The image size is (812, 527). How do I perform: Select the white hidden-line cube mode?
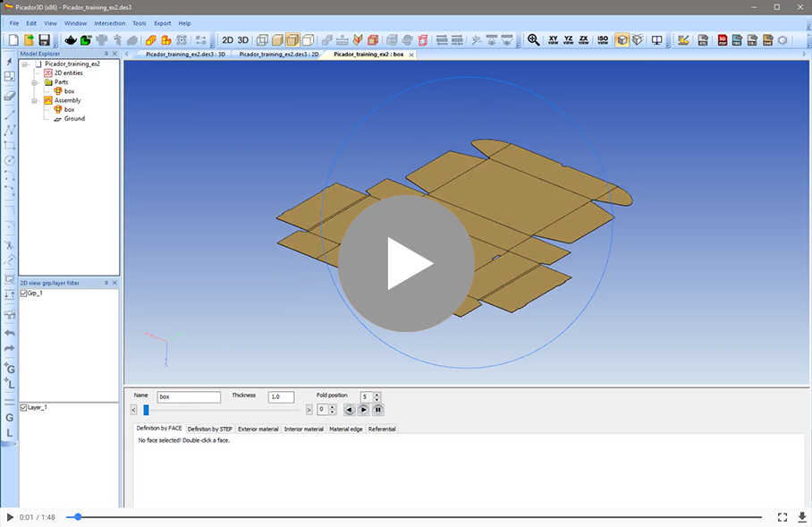(309, 40)
